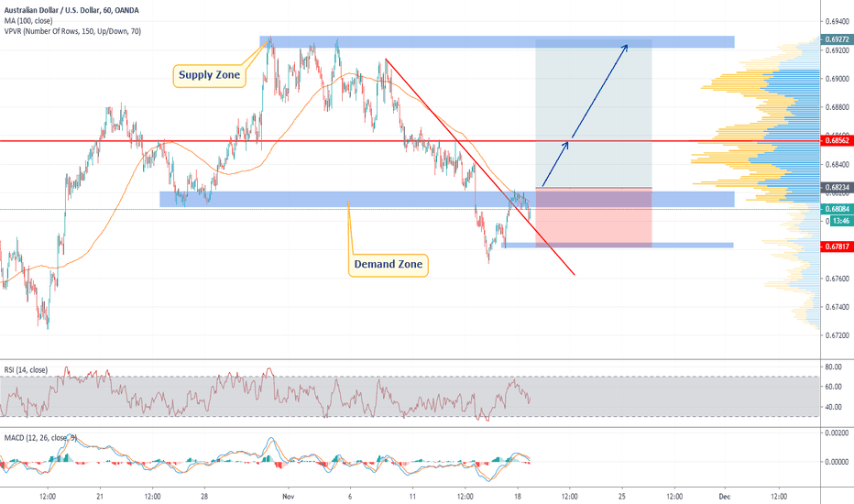
Task: Click the Demand Zone callout label
Action: point(389,266)
